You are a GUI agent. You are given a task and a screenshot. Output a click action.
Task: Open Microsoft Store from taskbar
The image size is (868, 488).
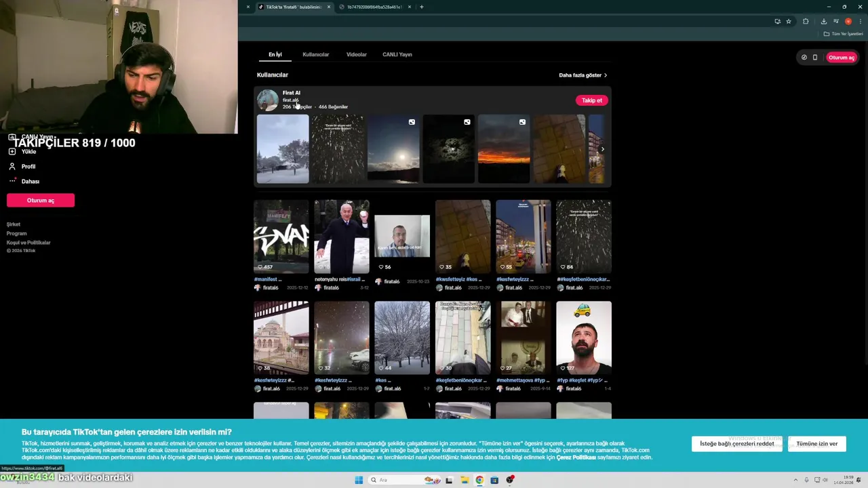point(494,480)
